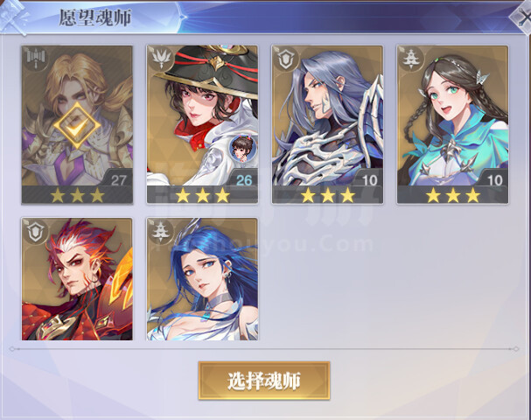The width and height of the screenshot is (531, 420).
Task: Click the tree class icon on braided girl card
Action: (411, 59)
